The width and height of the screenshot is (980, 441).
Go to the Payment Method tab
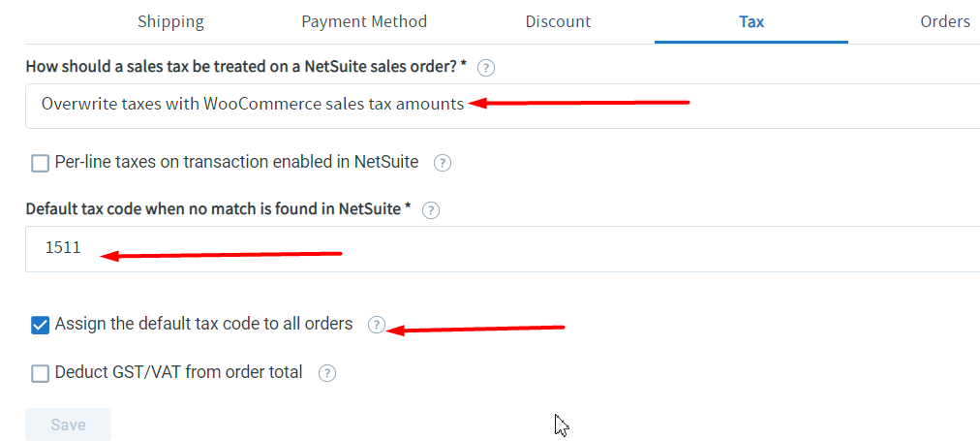(364, 22)
